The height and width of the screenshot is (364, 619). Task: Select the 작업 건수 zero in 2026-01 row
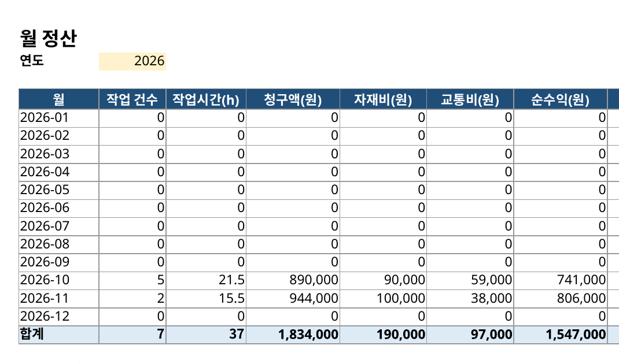click(x=132, y=118)
